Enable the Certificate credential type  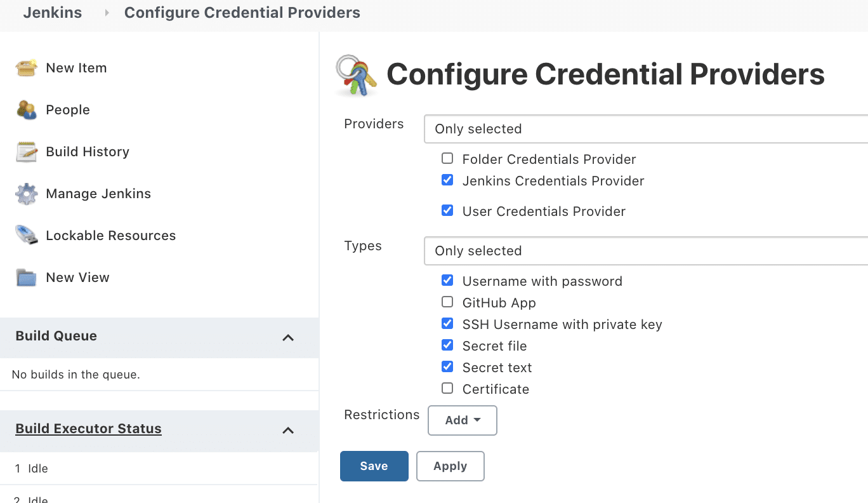point(447,388)
